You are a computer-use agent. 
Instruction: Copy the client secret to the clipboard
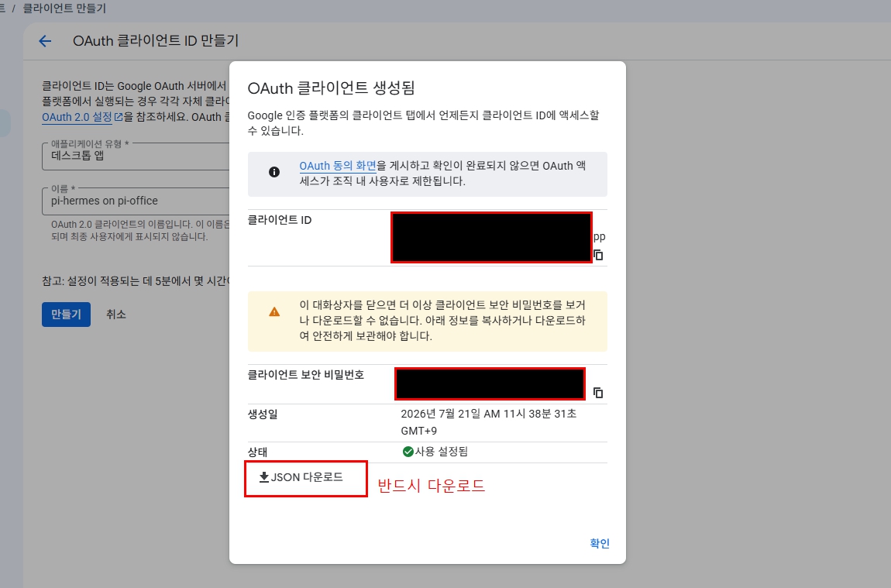[x=598, y=393]
